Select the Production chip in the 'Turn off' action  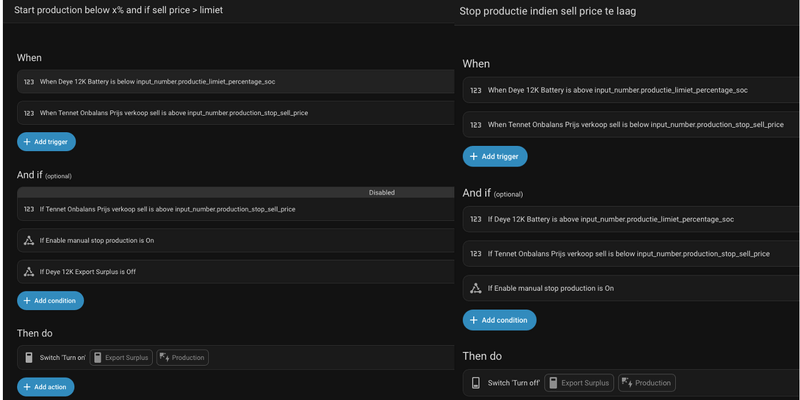point(646,383)
